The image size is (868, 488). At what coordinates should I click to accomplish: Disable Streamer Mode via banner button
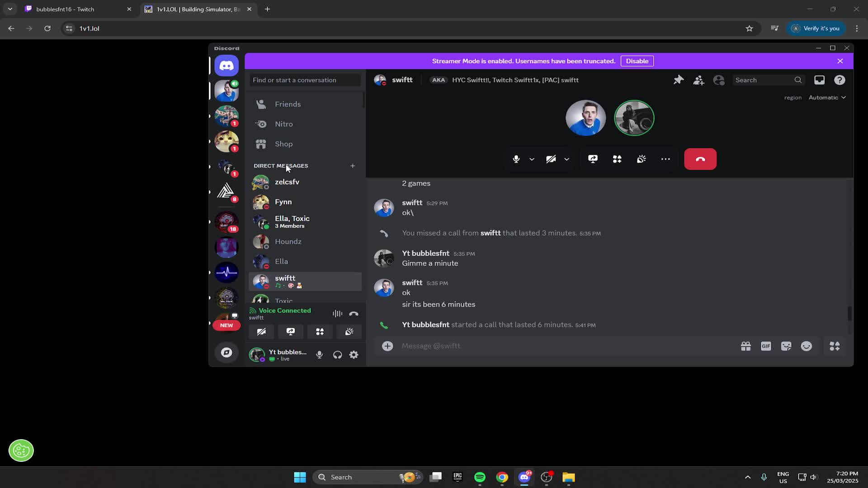coord(637,61)
